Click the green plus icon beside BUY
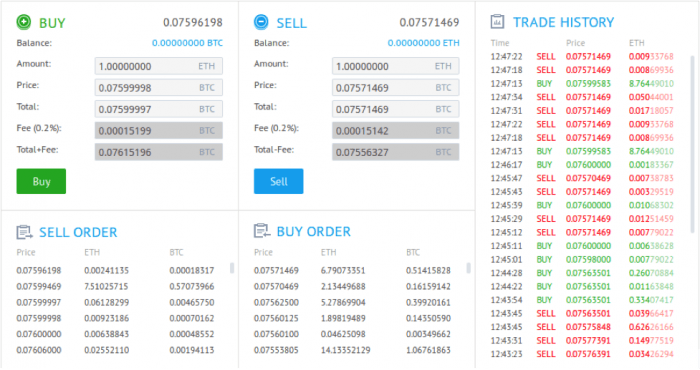 pyautogui.click(x=24, y=22)
